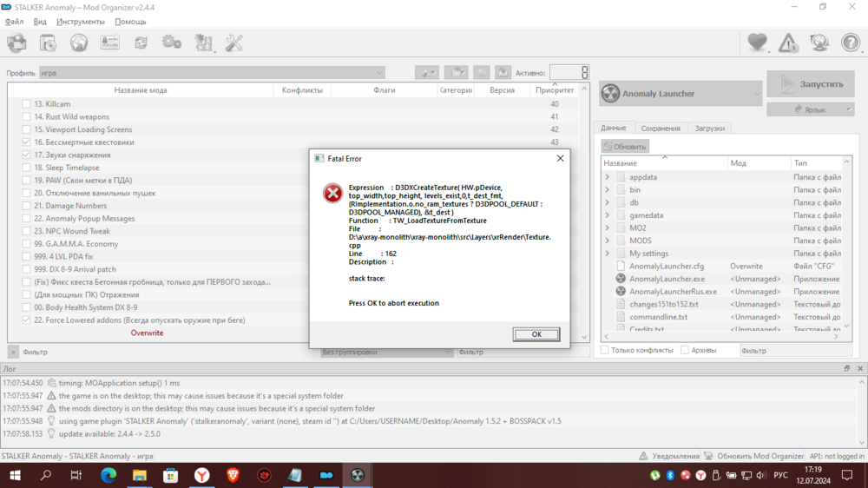This screenshot has width=868, height=488.
Task: Open the Nexus globe icon in toolbar
Action: click(79, 42)
